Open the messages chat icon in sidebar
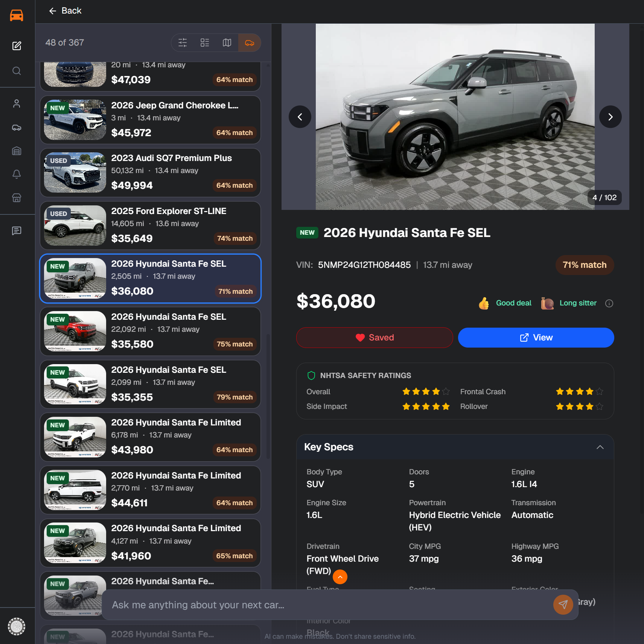Image resolution: width=644 pixels, height=644 pixels. (17, 231)
